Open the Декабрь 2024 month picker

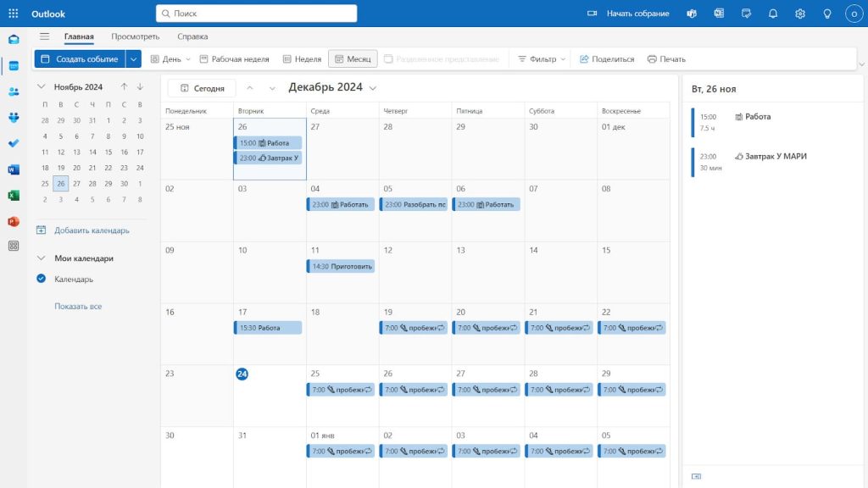(x=332, y=87)
